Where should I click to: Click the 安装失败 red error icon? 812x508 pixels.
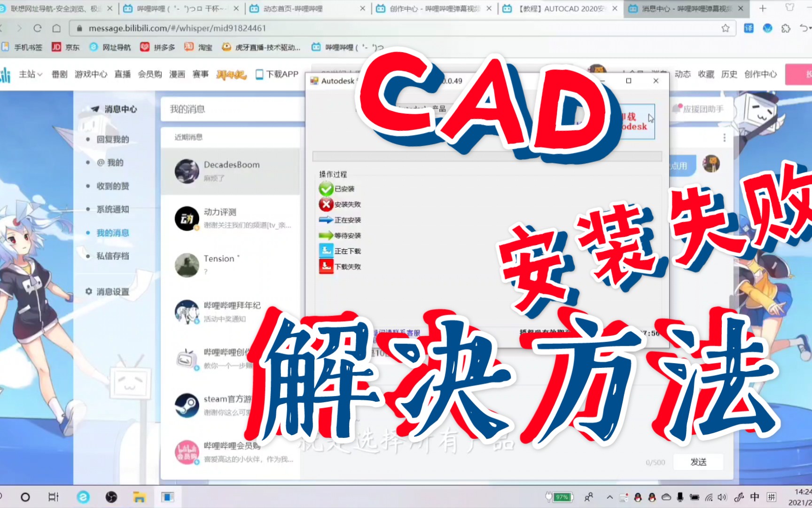(325, 204)
